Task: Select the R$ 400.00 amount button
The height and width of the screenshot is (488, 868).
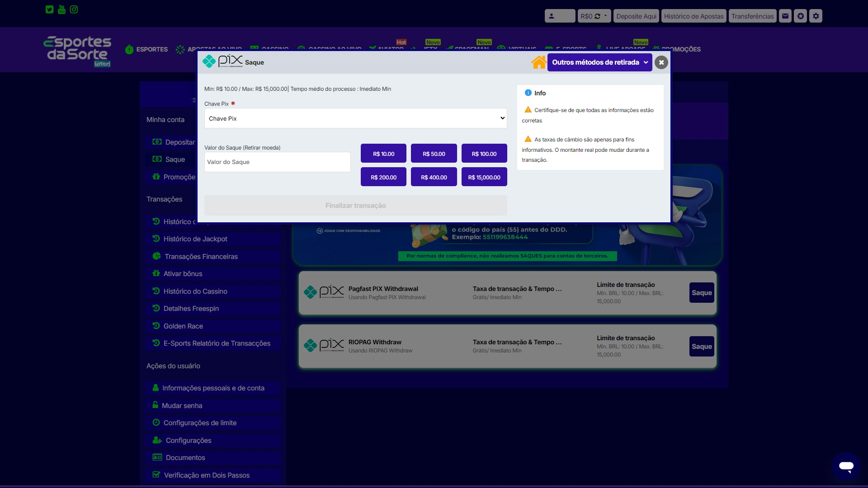Action: click(x=434, y=177)
